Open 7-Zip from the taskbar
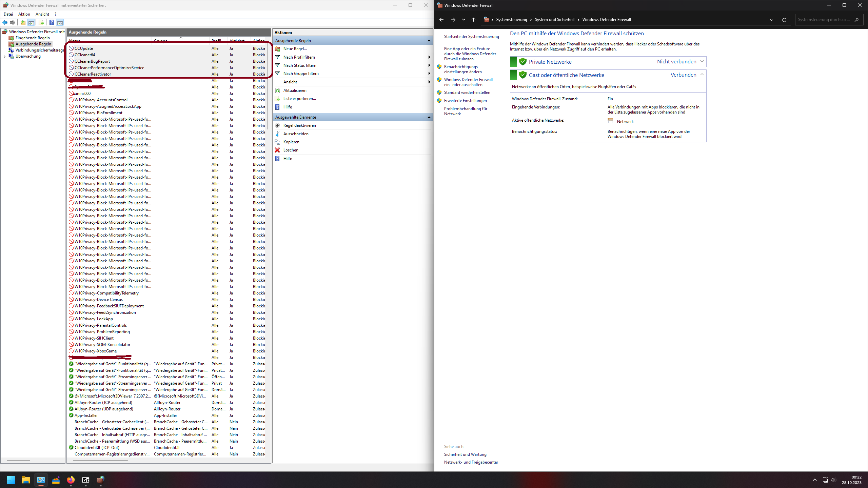This screenshot has height=488, width=868. tap(85, 480)
